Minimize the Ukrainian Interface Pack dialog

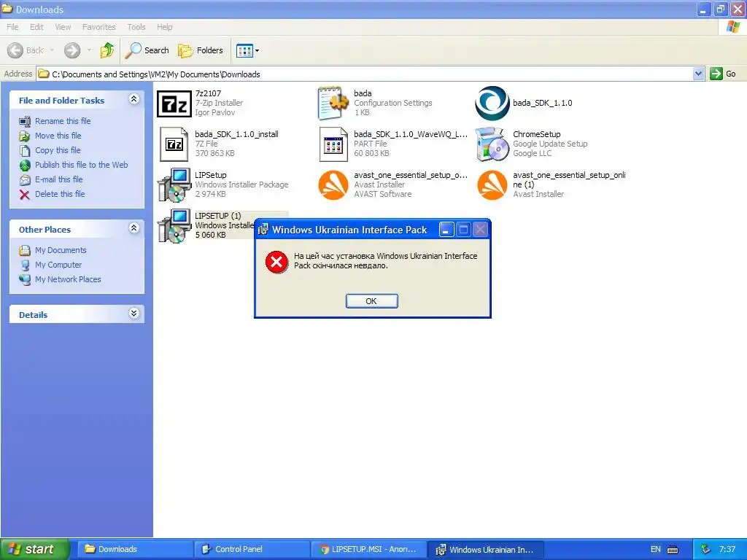tap(446, 230)
